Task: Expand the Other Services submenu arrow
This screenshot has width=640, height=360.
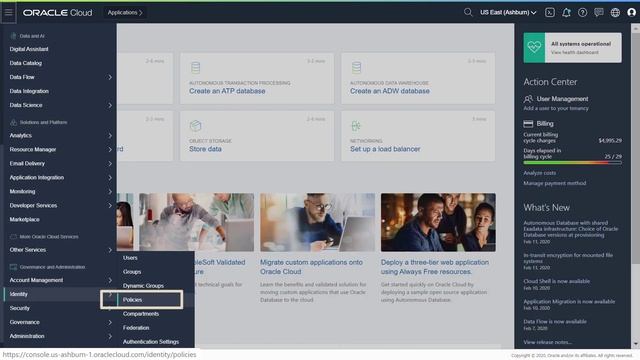Action: pyautogui.click(x=110, y=250)
